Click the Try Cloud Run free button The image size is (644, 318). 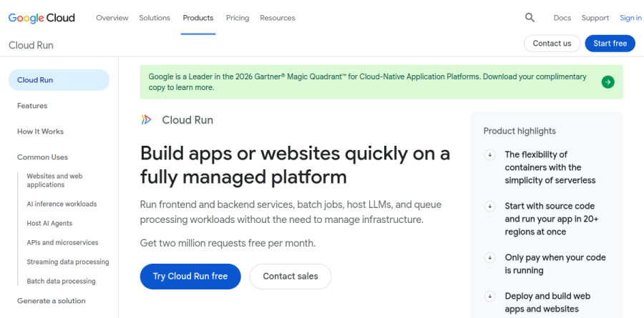tap(190, 277)
